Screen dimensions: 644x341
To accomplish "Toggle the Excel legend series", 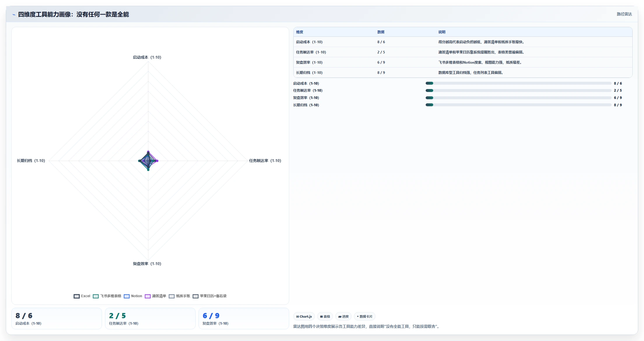I will (x=82, y=296).
